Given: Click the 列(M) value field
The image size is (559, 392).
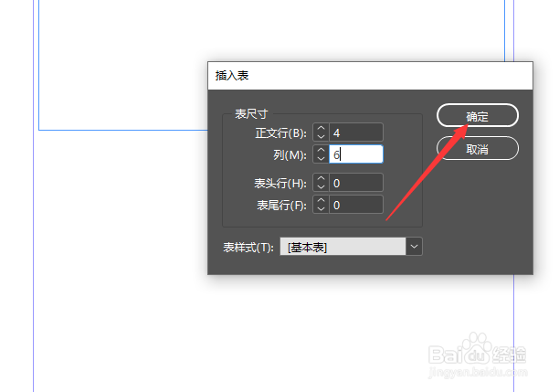Looking at the screenshot, I should (x=356, y=154).
